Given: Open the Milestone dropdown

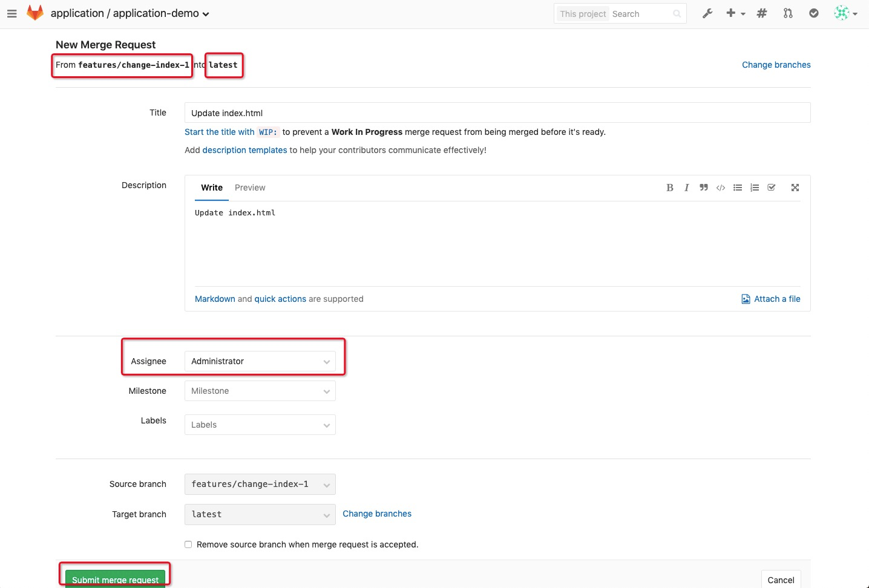Looking at the screenshot, I should [260, 391].
